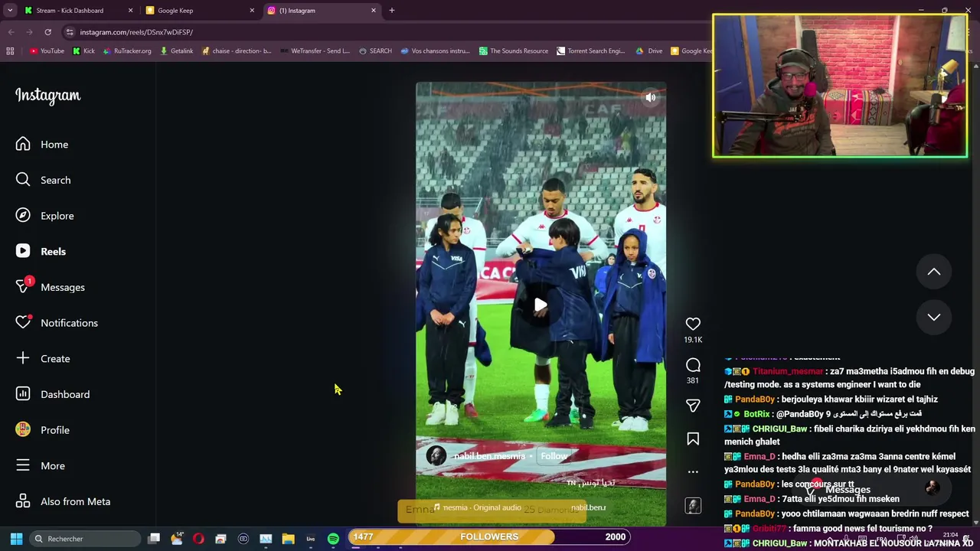Image resolution: width=980 pixels, height=551 pixels.
Task: Select the (1) Instagram browser tab
Action: [322, 11]
